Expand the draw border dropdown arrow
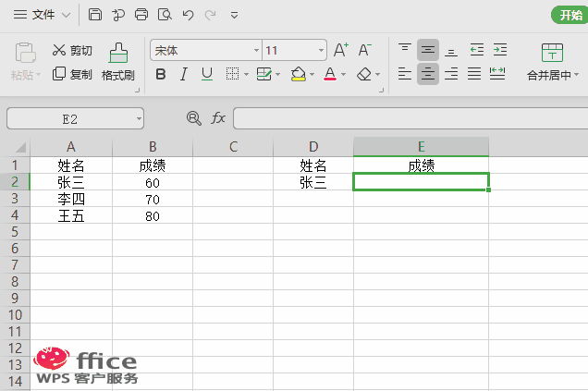588x391 pixels. [x=278, y=74]
